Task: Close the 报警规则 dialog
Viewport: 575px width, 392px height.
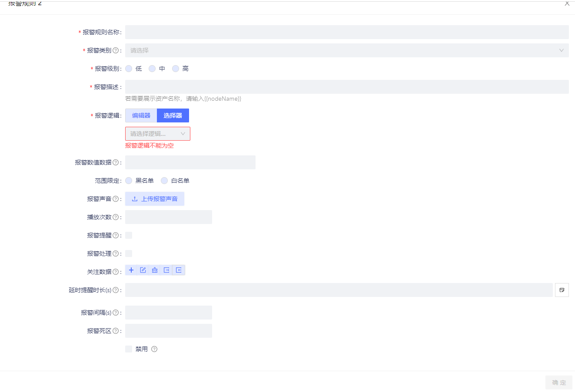Action: [x=567, y=3]
